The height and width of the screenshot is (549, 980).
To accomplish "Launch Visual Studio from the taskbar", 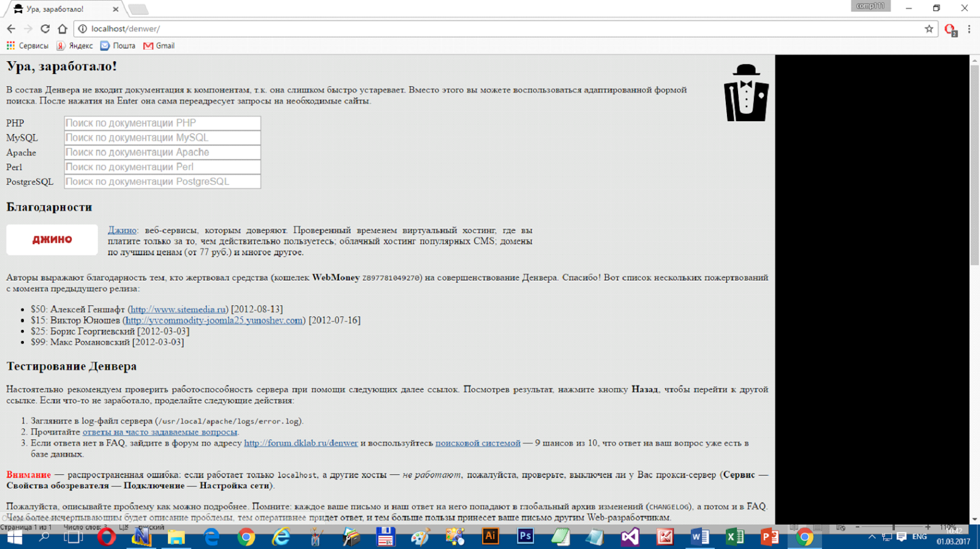I will pyautogui.click(x=630, y=537).
